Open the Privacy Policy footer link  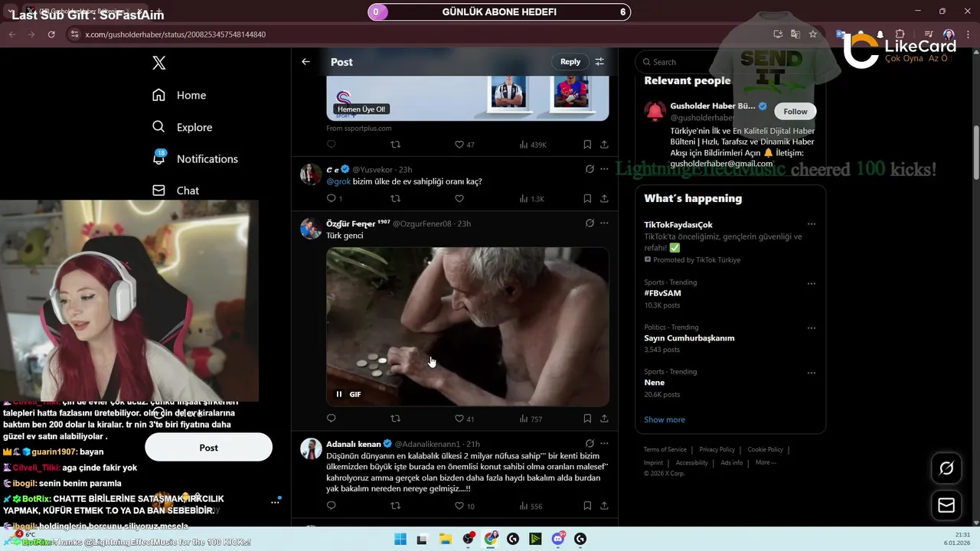click(717, 449)
